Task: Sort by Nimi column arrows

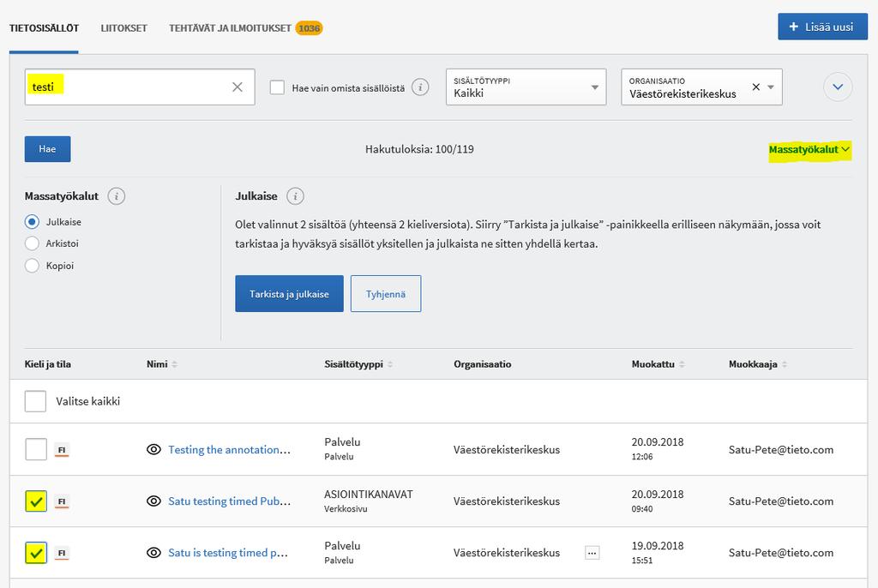Action: click(175, 364)
